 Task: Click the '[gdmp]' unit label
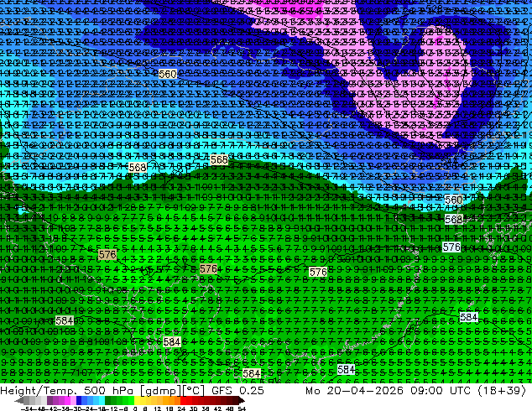(160, 391)
